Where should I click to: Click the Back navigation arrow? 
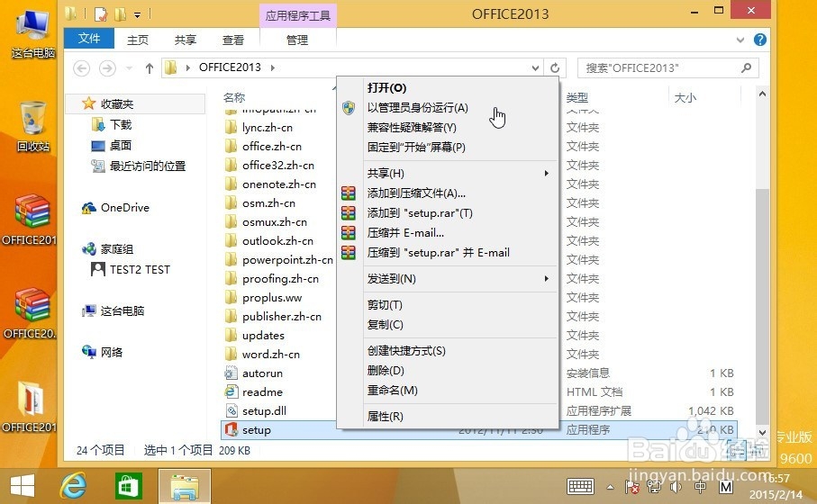click(81, 68)
